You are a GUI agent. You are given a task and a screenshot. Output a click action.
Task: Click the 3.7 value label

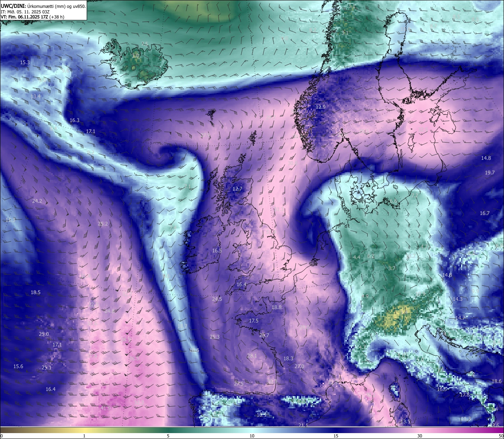392,268
